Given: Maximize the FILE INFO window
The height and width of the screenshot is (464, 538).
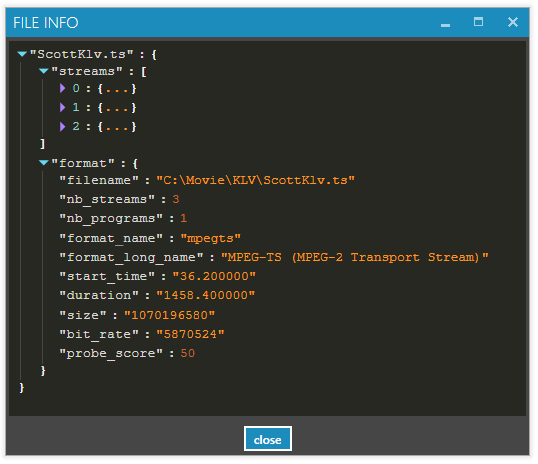Looking at the screenshot, I should pos(478,22).
